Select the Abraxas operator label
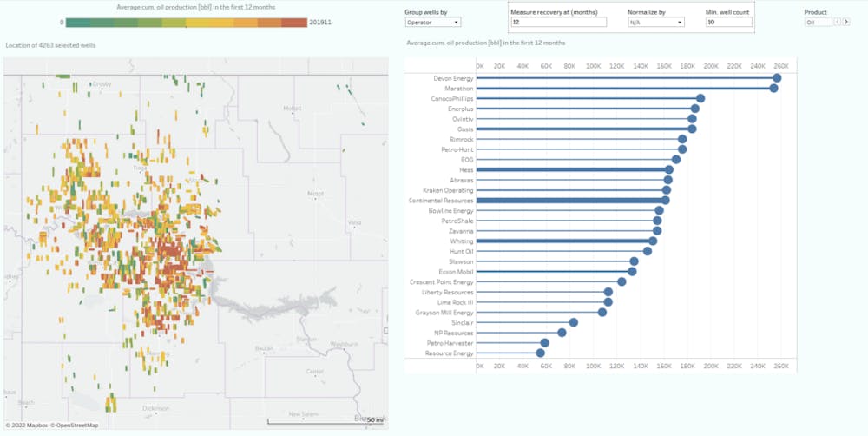Viewport: 868px width, 436px height. 462,180
